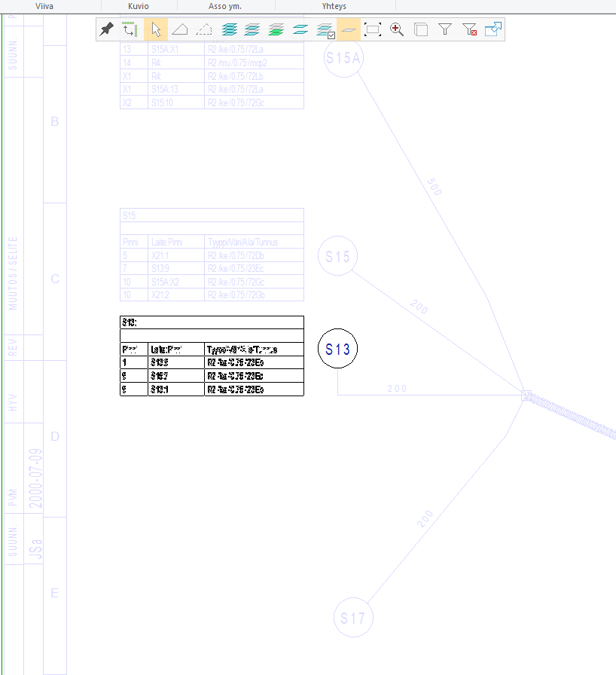This screenshot has height=675, width=616.
Task: Open the Yhteys ribbon group
Action: [334, 6]
